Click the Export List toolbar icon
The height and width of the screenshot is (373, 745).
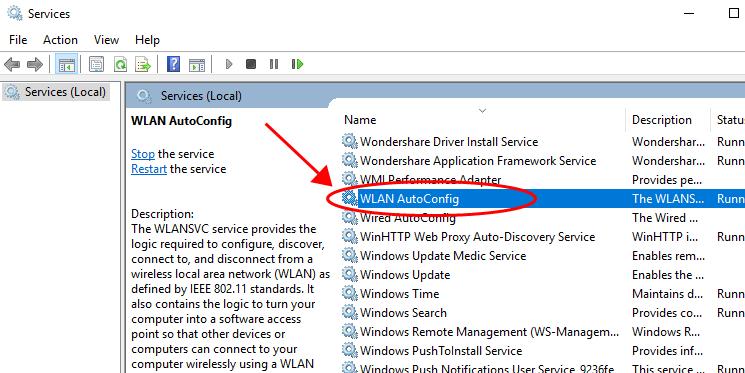(143, 64)
